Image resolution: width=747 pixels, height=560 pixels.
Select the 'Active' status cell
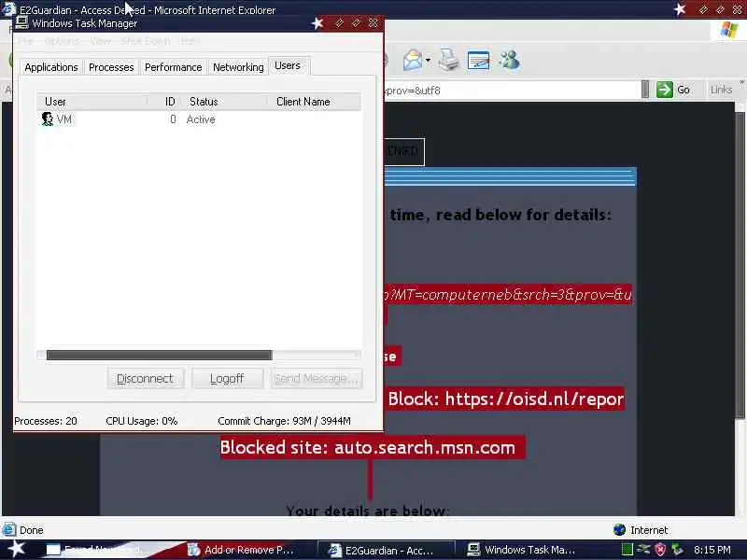(201, 119)
